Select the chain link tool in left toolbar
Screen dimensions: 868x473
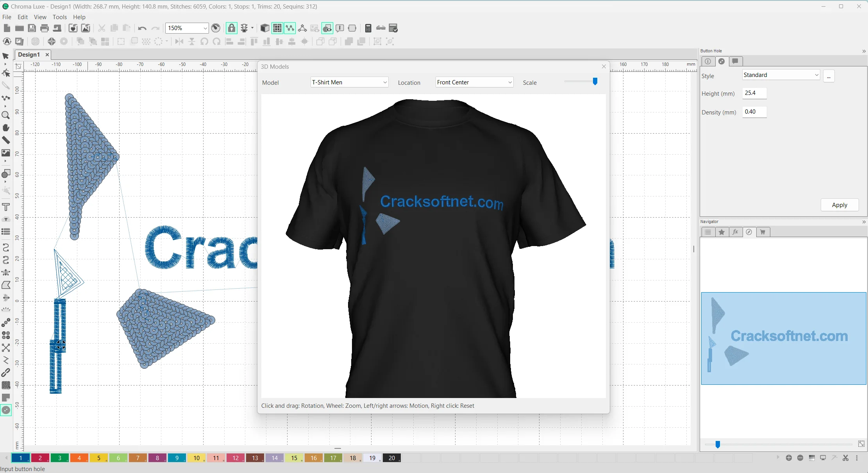pyautogui.click(x=5, y=373)
